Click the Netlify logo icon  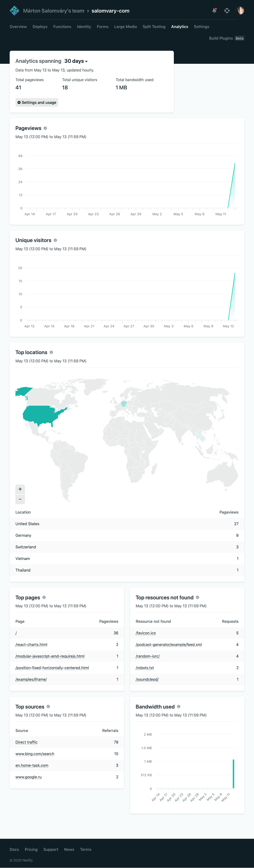(14, 11)
